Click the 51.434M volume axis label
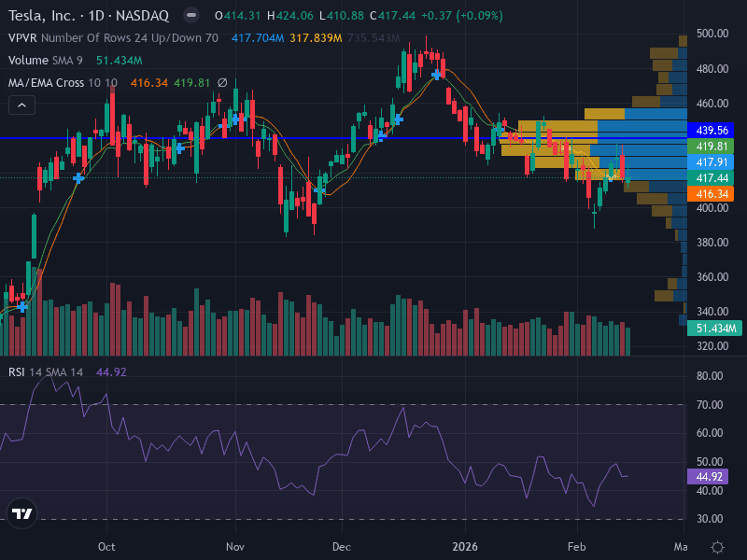The height and width of the screenshot is (560, 747). 714,329
